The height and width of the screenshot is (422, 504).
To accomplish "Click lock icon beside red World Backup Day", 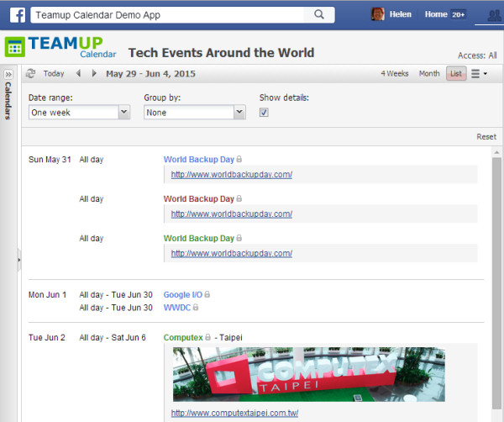I will pyautogui.click(x=239, y=198).
